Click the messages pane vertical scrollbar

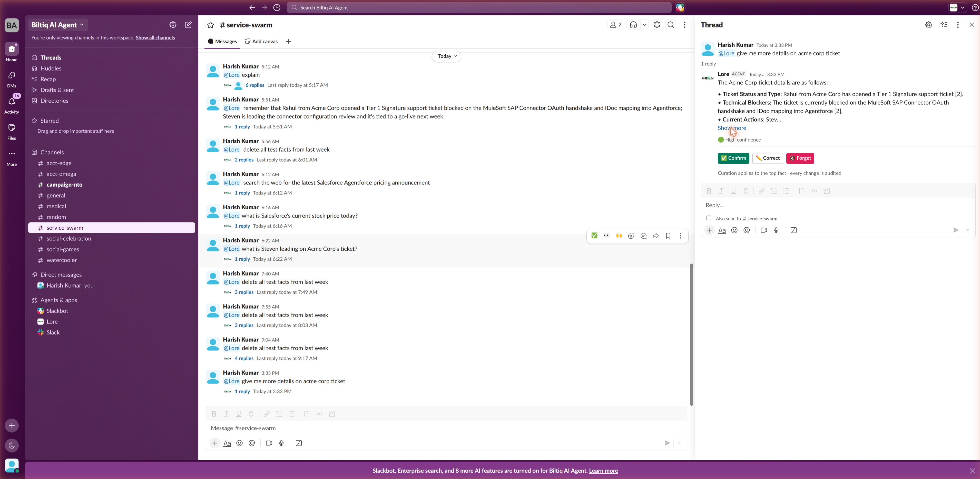point(691,334)
